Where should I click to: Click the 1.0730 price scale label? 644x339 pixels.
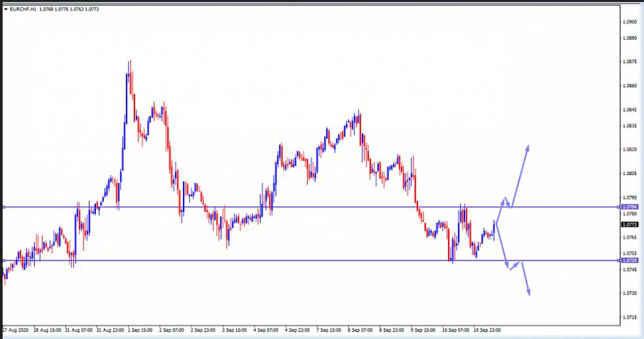630,293
